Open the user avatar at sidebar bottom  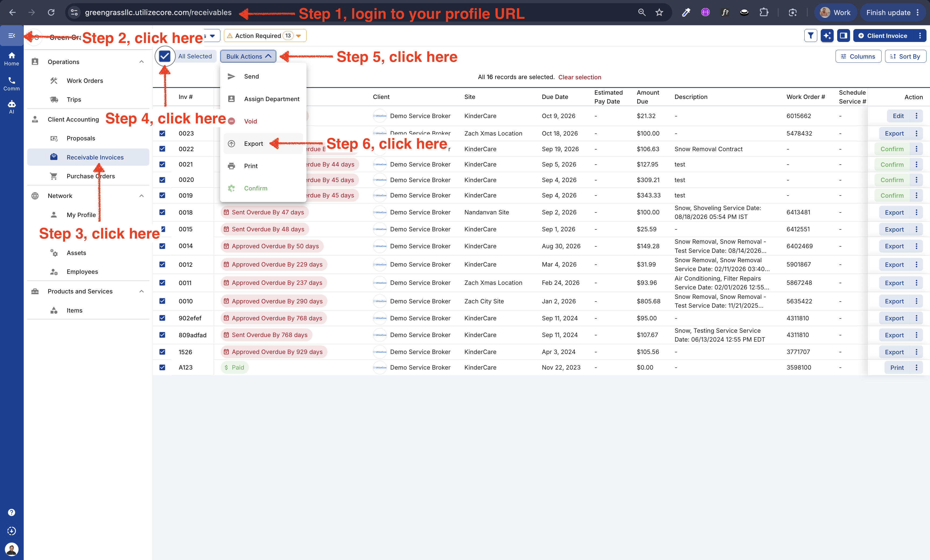click(x=12, y=549)
